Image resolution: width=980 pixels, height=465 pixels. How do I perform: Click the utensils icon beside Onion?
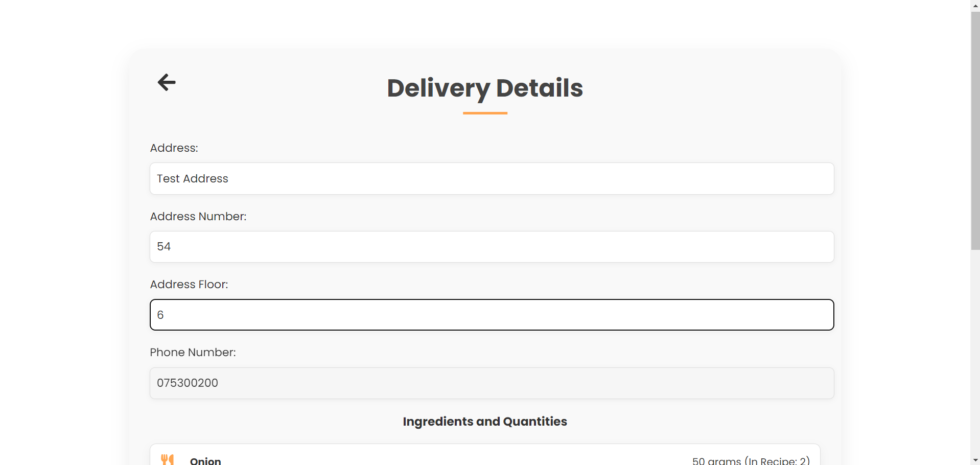(168, 459)
